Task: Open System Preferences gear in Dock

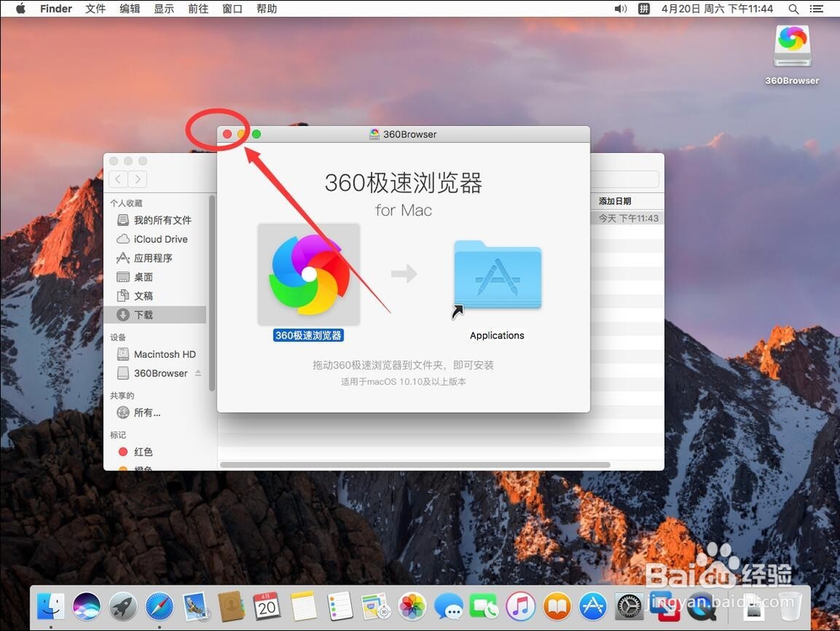Action: point(629,607)
